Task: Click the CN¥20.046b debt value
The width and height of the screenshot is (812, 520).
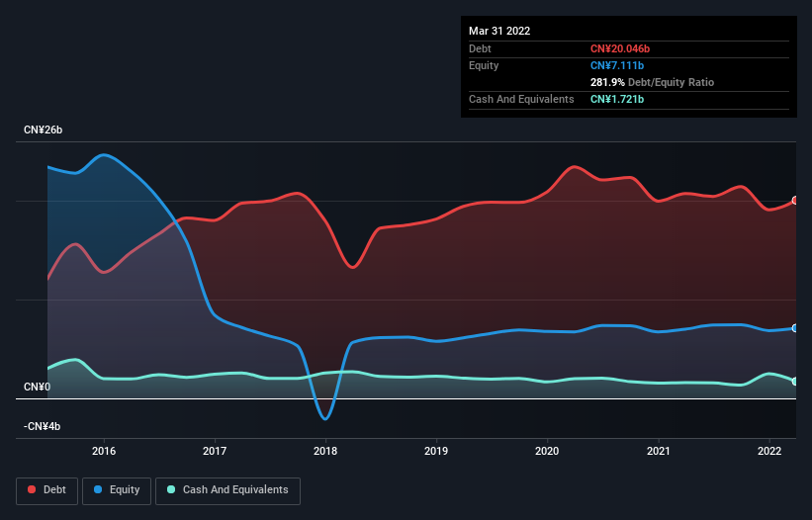Action: [620, 48]
